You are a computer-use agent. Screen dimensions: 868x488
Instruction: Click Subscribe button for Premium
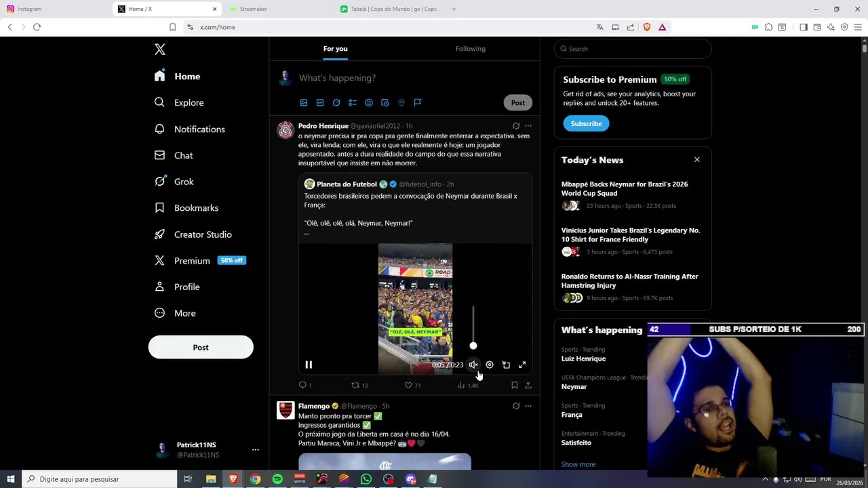(586, 123)
